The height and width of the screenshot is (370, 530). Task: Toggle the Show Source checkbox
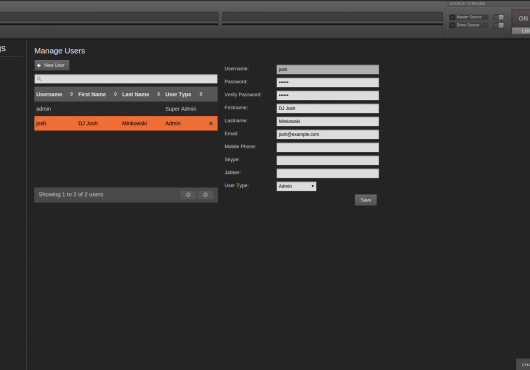452,25
